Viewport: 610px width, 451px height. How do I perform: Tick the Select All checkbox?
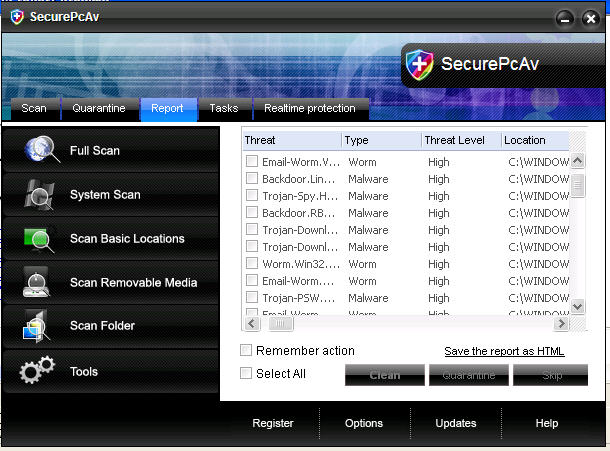coord(246,373)
